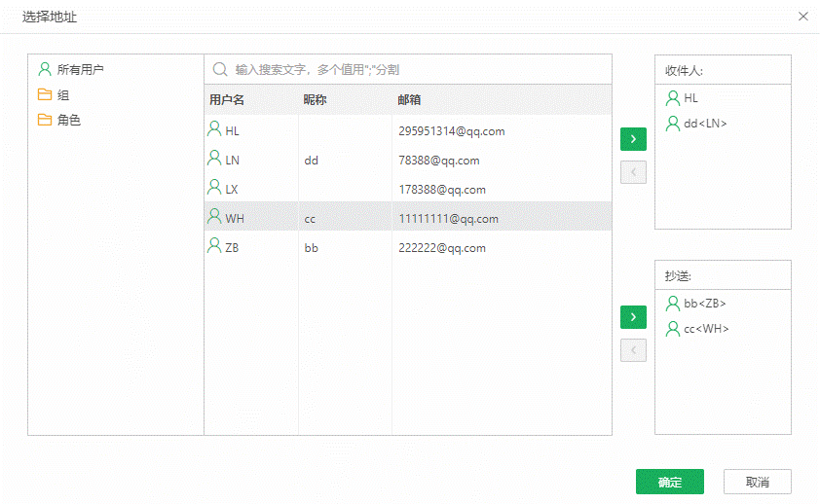Click the 邮箱 column header
This screenshot has width=820, height=504.
409,100
